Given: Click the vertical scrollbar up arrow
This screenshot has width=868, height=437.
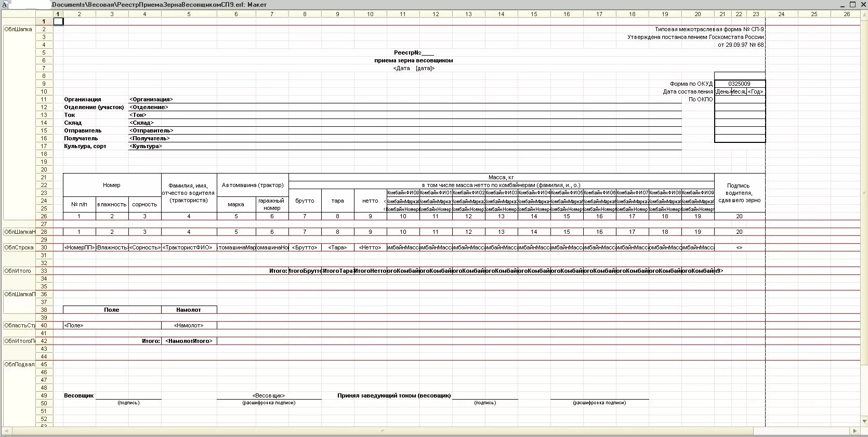Looking at the screenshot, I should [x=864, y=14].
